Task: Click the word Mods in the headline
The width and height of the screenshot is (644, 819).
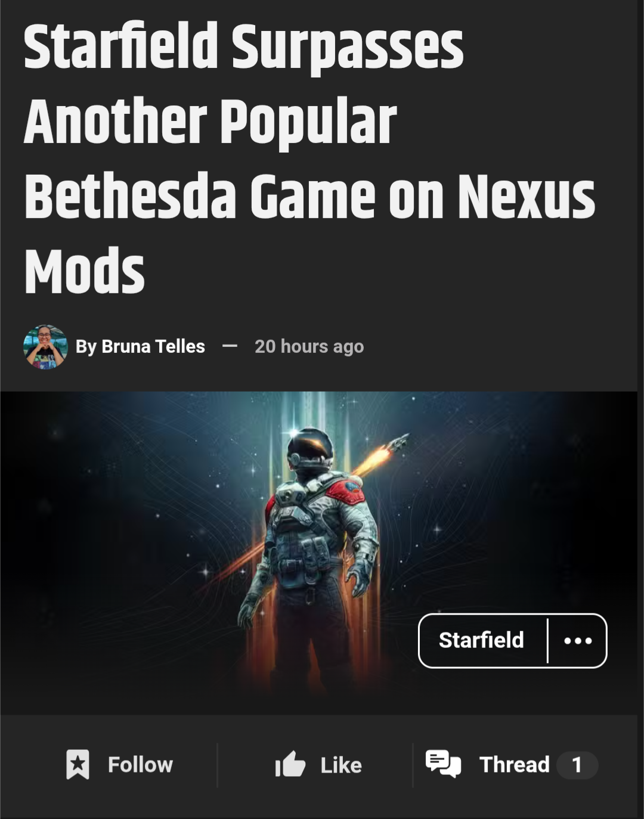Action: [84, 271]
